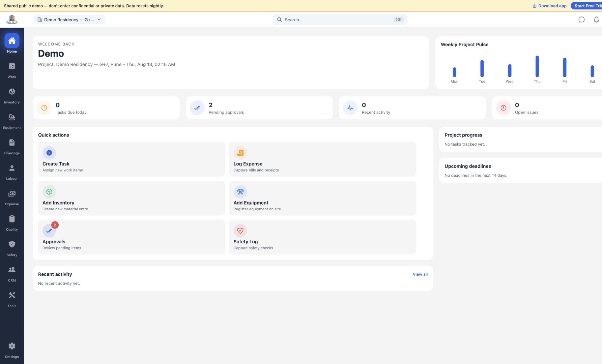Click the Safety Log shield icon

point(240,231)
